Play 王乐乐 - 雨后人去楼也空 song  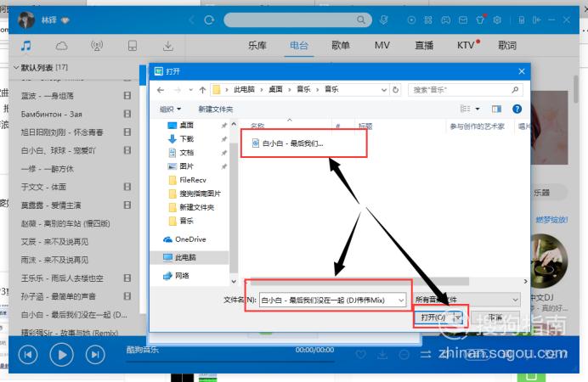tap(62, 278)
